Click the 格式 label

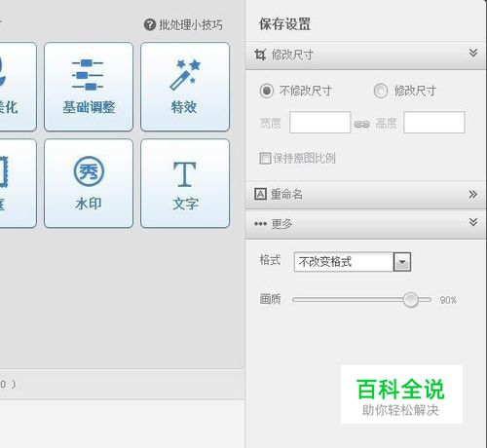coord(270,260)
